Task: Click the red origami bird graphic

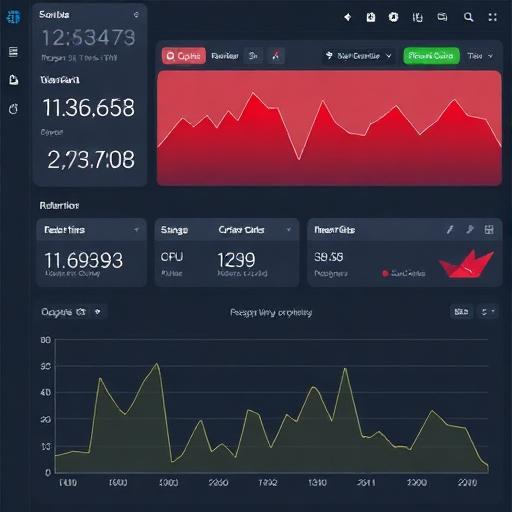Action: pos(466,263)
